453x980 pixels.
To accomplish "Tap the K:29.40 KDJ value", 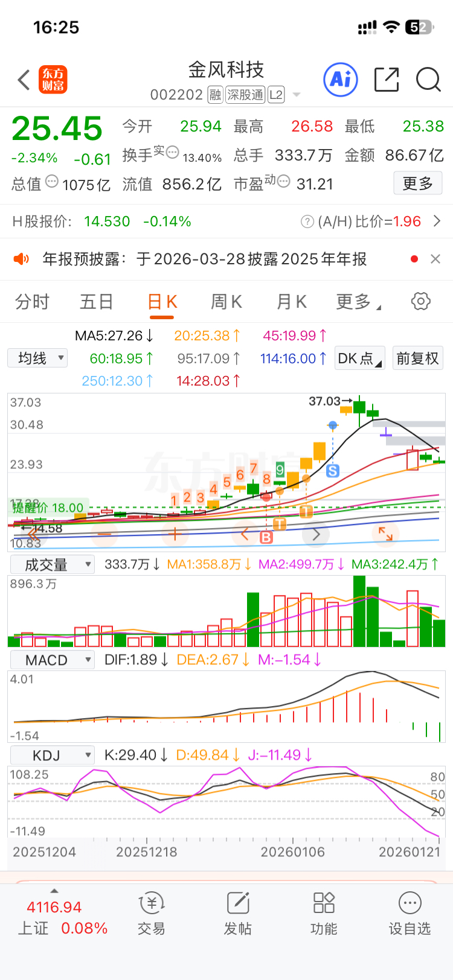I will tap(136, 755).
